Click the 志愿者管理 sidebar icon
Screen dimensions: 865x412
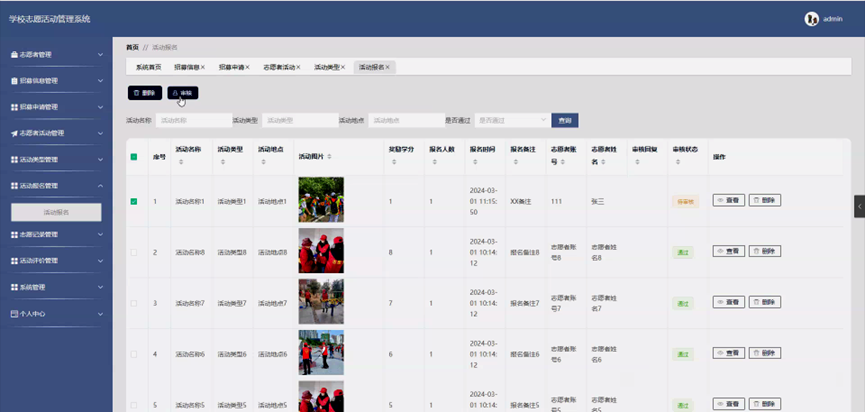pos(14,55)
